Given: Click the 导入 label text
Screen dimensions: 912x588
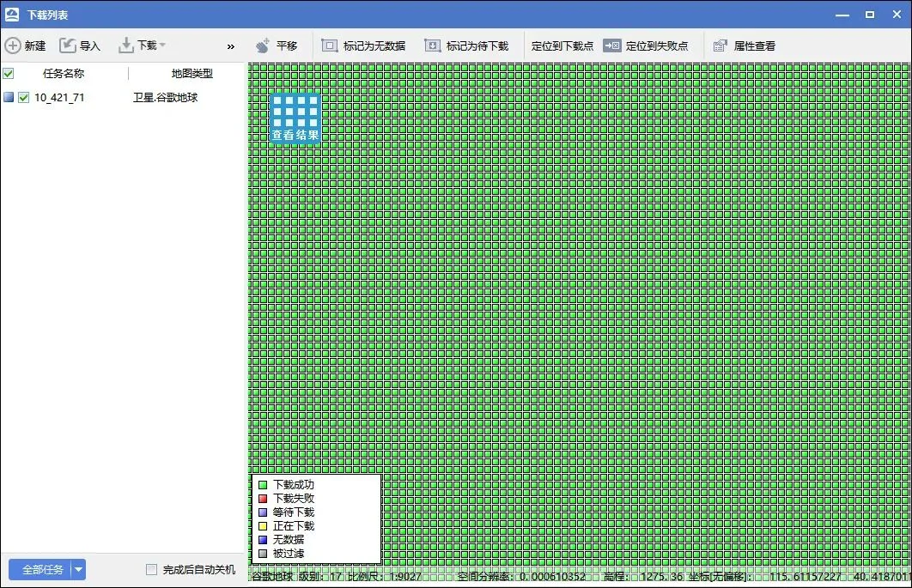Looking at the screenshot, I should click(x=89, y=46).
